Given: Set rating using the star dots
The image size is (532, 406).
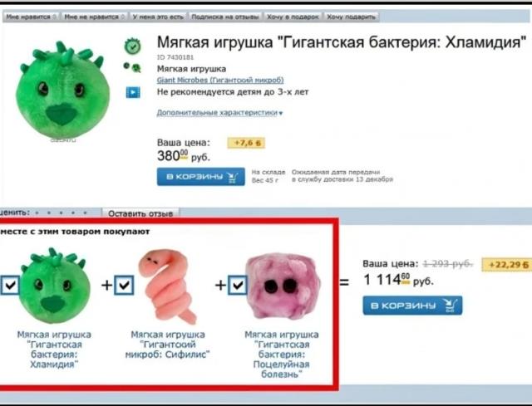Looking at the screenshot, I should (x=61, y=213).
